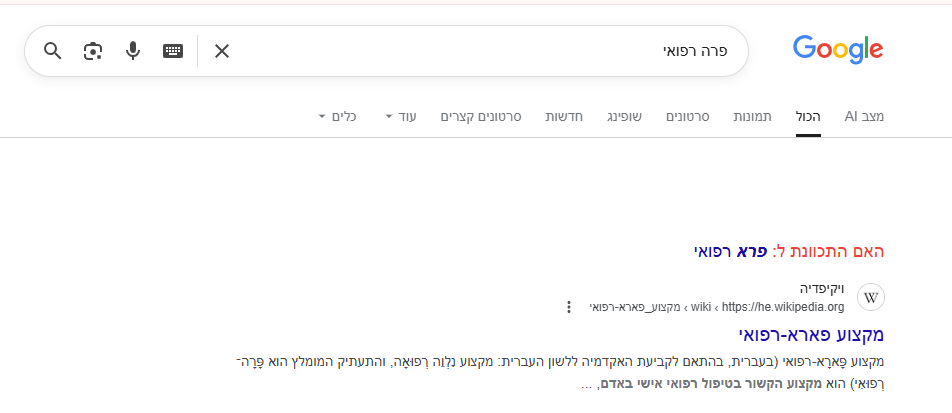Open the סרטונים (Videos) tab
The image size is (952, 413).
point(688,117)
